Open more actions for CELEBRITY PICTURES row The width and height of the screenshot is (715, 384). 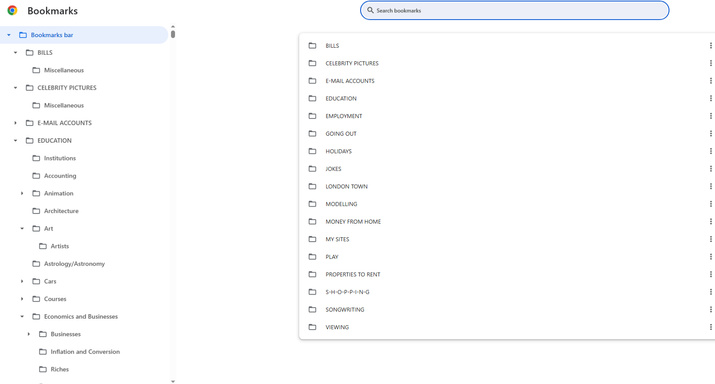(x=710, y=63)
